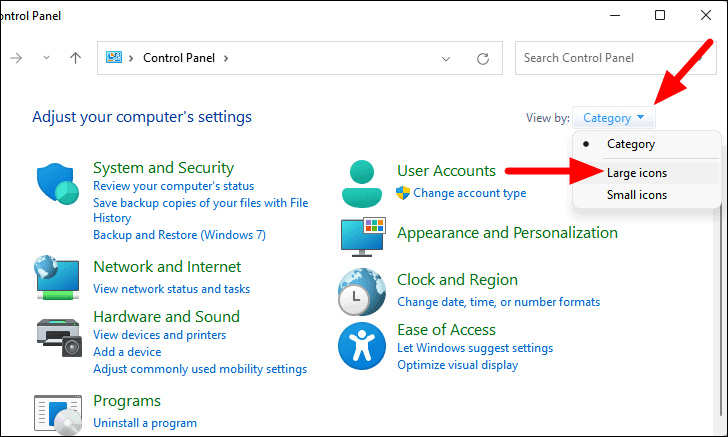Open Appearance and Personalization heading
The height and width of the screenshot is (437, 728).
[507, 233]
